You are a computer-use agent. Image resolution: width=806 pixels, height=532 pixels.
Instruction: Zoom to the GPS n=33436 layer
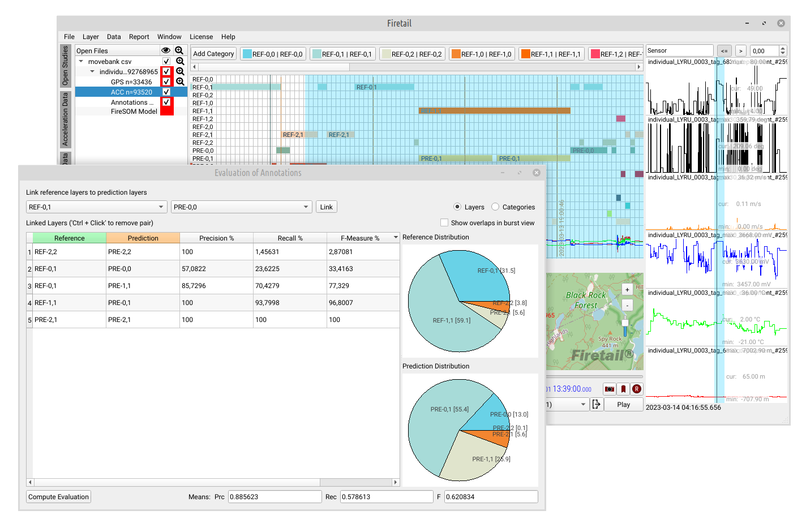[180, 81]
